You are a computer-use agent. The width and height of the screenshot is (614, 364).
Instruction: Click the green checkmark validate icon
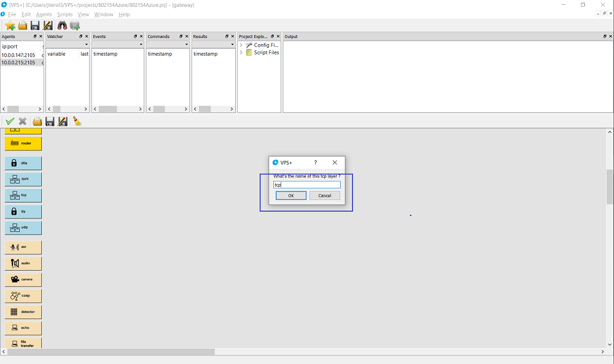(x=10, y=122)
